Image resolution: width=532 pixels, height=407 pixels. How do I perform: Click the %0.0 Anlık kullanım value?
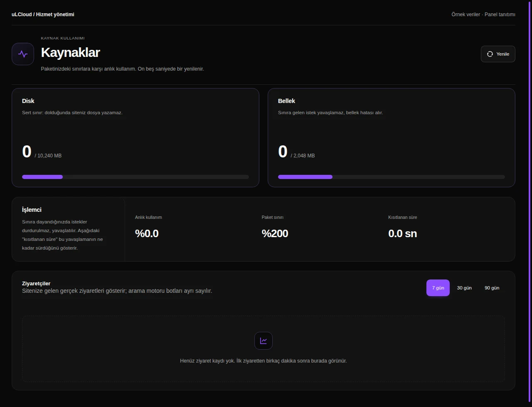point(147,233)
